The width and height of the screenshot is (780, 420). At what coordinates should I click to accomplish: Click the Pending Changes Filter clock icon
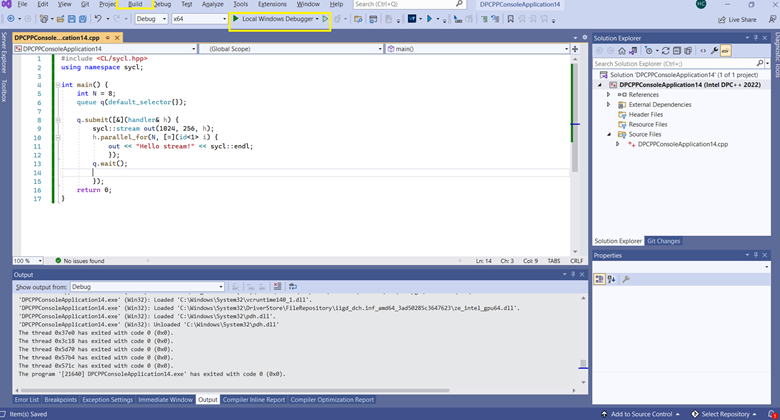coord(649,51)
